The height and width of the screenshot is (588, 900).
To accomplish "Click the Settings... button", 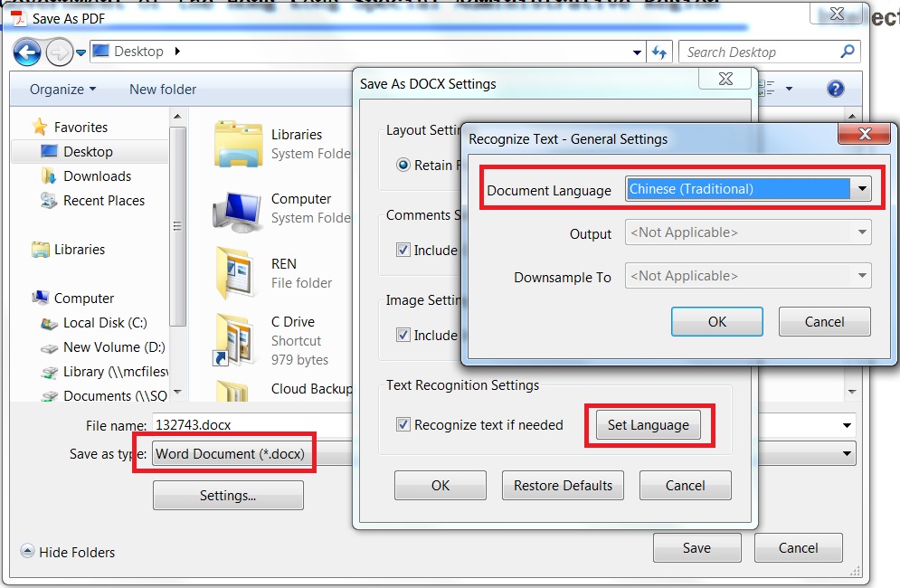I will 228,496.
